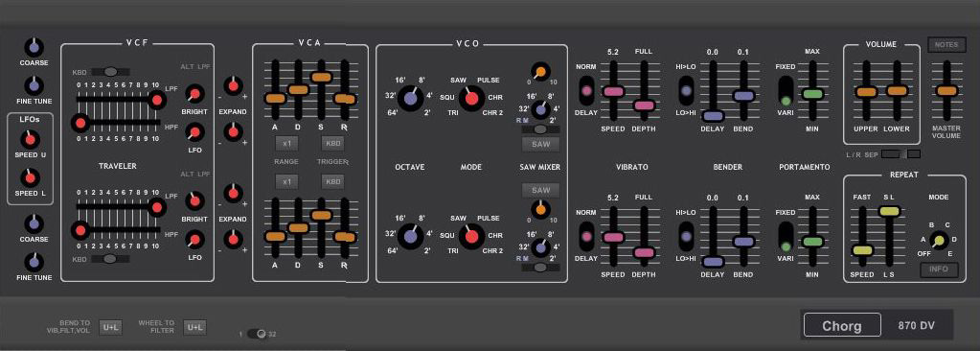980x351 pixels.
Task: Toggle the upper portamento FIXED/VARI switch
Action: [x=786, y=91]
